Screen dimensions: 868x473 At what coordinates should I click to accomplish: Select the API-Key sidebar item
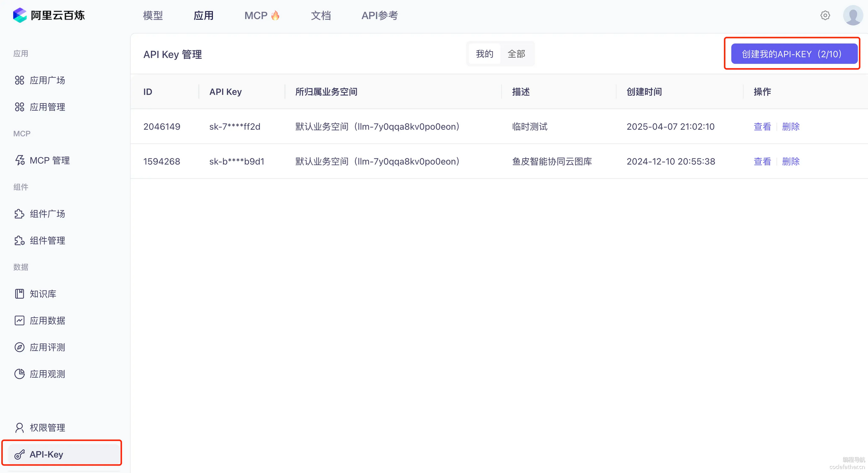[46, 454]
